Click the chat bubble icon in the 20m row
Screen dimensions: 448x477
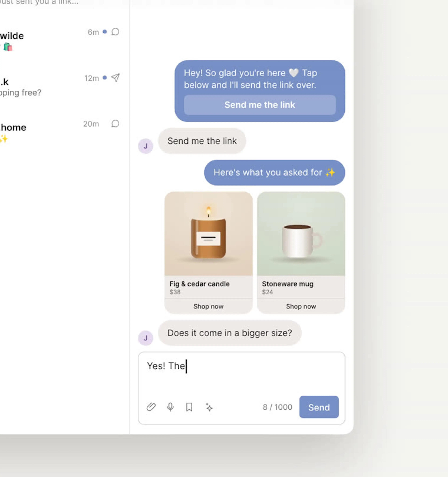(x=115, y=124)
